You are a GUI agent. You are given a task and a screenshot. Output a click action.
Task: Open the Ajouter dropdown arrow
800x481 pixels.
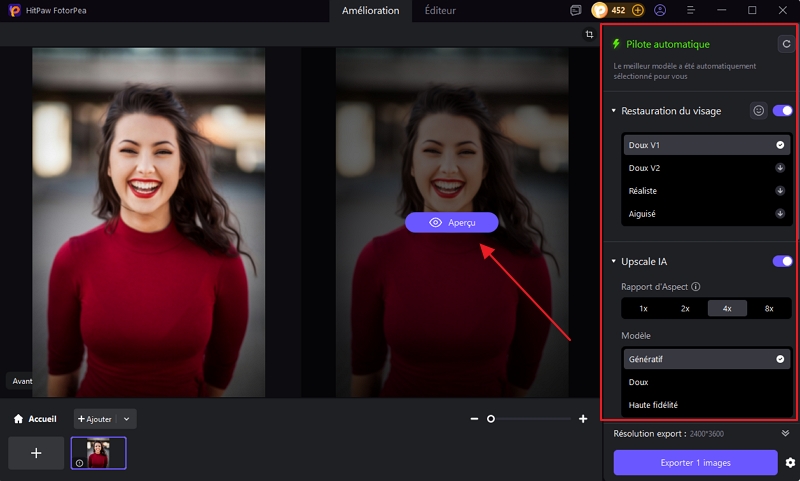coord(127,419)
